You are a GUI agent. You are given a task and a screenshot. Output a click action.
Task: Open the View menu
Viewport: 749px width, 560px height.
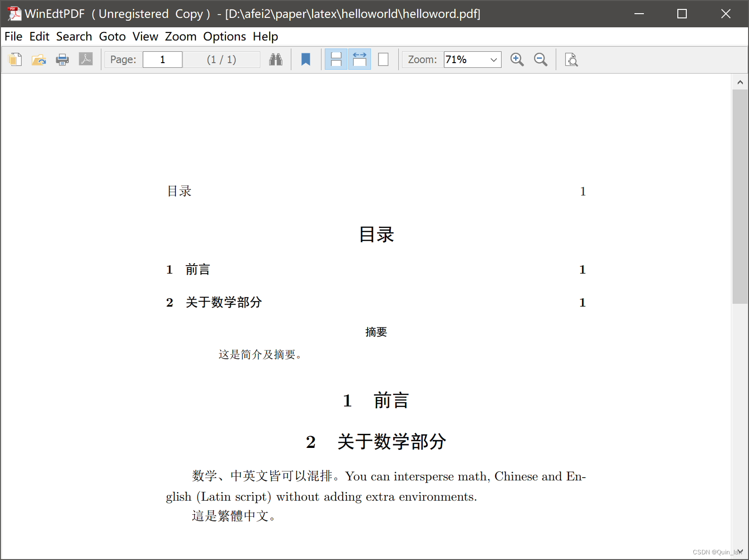pyautogui.click(x=145, y=36)
